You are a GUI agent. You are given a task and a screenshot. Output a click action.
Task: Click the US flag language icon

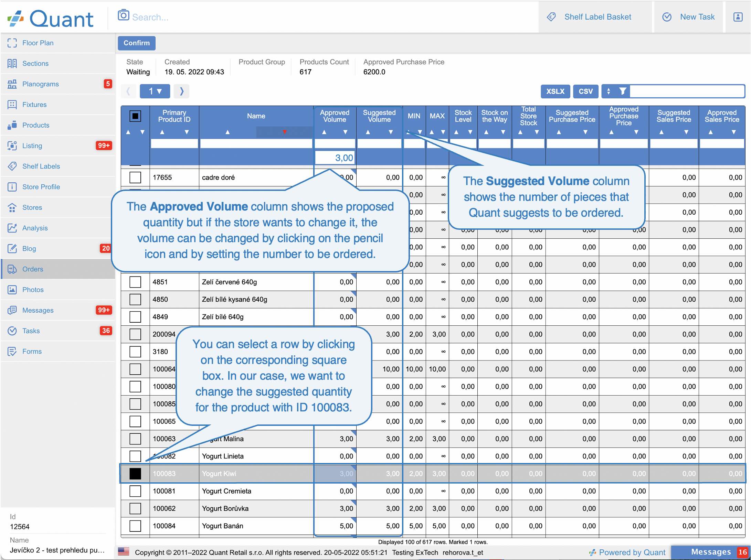(124, 552)
